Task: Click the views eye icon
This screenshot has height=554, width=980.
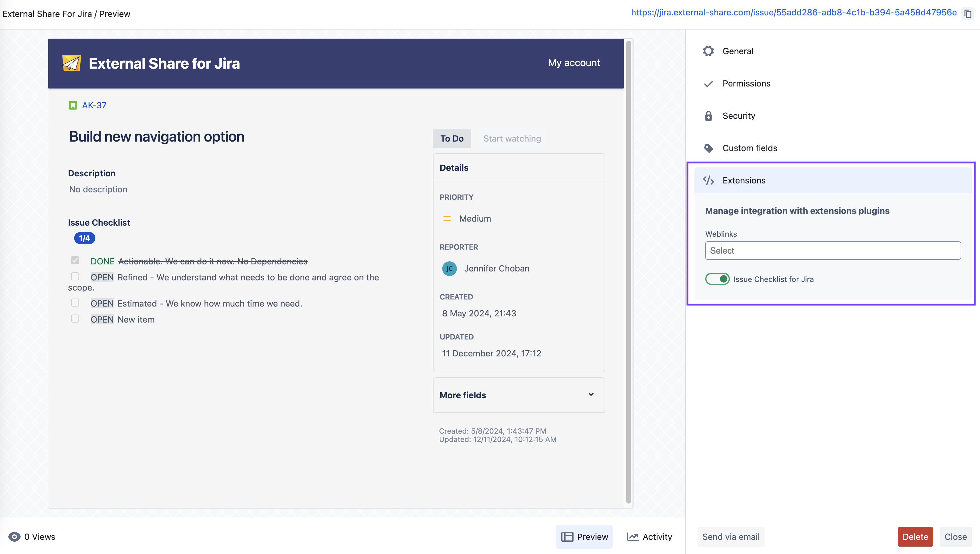Action: pos(14,536)
